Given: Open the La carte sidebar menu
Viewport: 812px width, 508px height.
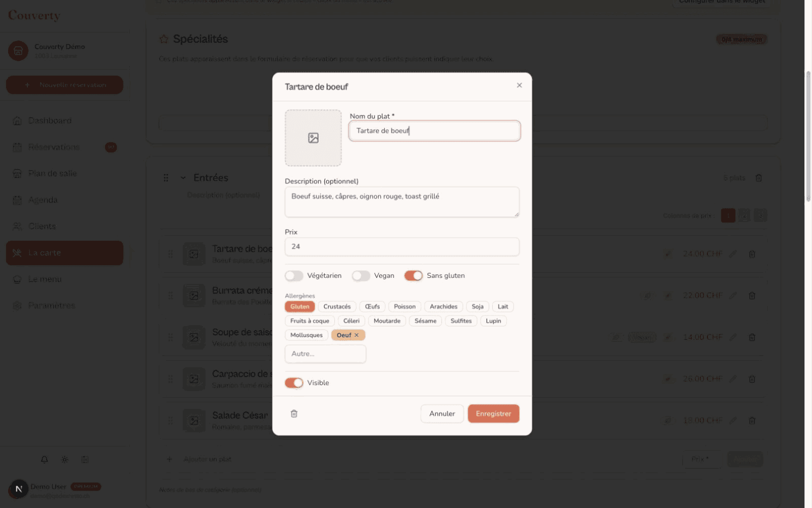Looking at the screenshot, I should coord(64,253).
